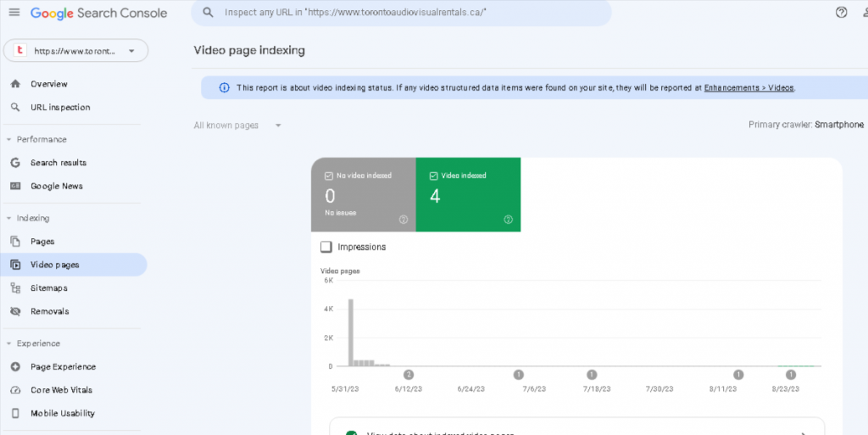Click the help icon on the Video indexed card
The width and height of the screenshot is (868, 435).
point(509,220)
